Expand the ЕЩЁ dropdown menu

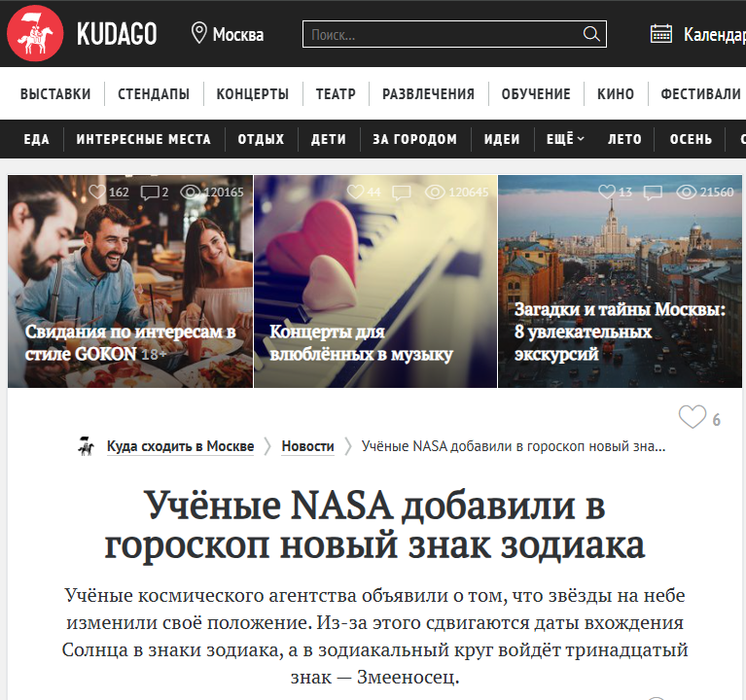(565, 139)
